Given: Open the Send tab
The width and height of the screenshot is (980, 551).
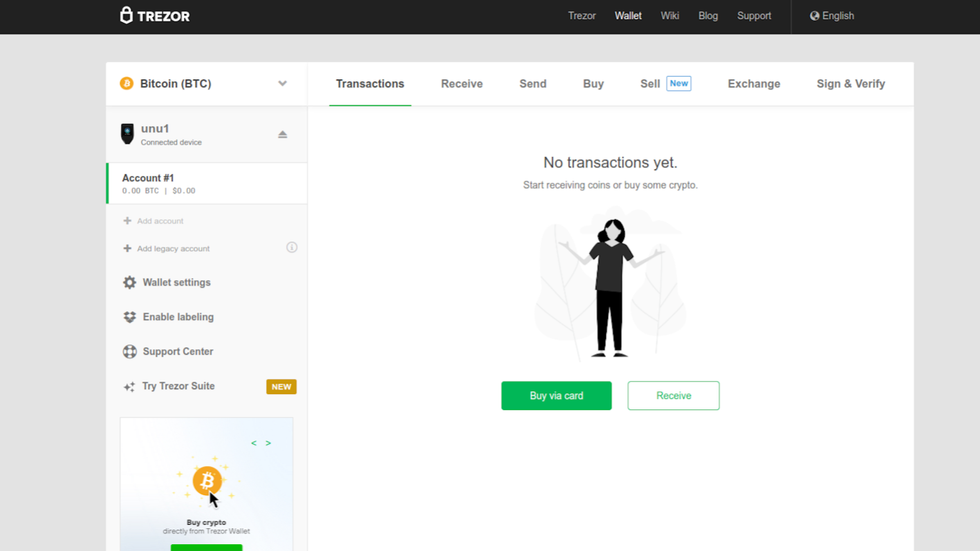Looking at the screenshot, I should (x=533, y=84).
